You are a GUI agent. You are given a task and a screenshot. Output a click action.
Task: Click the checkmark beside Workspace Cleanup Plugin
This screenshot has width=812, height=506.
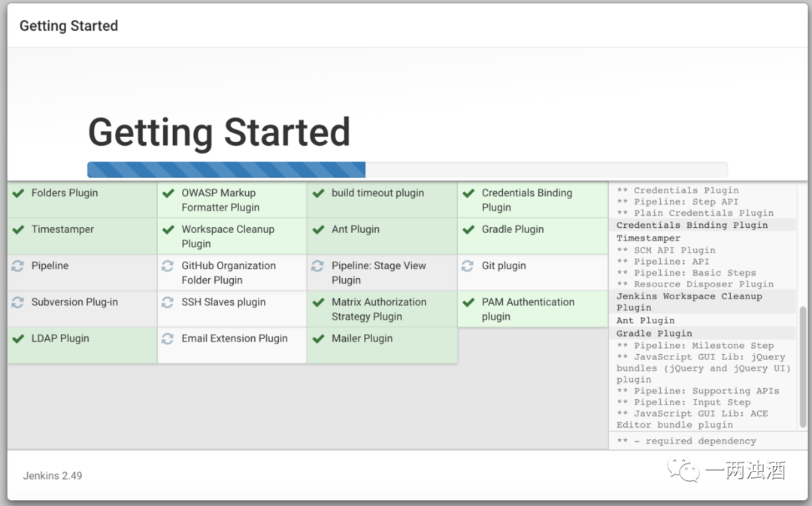[x=168, y=229]
